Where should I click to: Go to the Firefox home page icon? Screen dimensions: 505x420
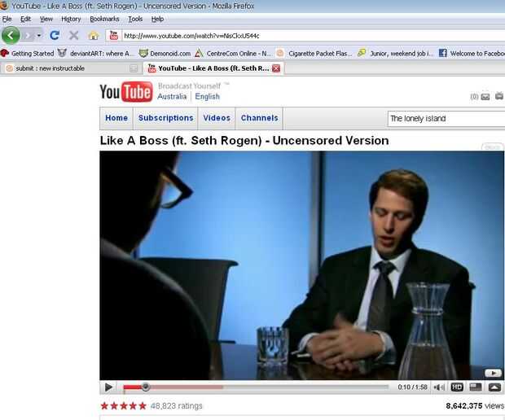[94, 35]
